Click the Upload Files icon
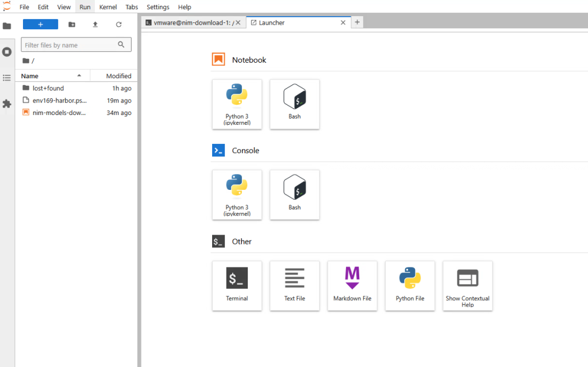Screen dimensions: 588x367 click(x=95, y=24)
